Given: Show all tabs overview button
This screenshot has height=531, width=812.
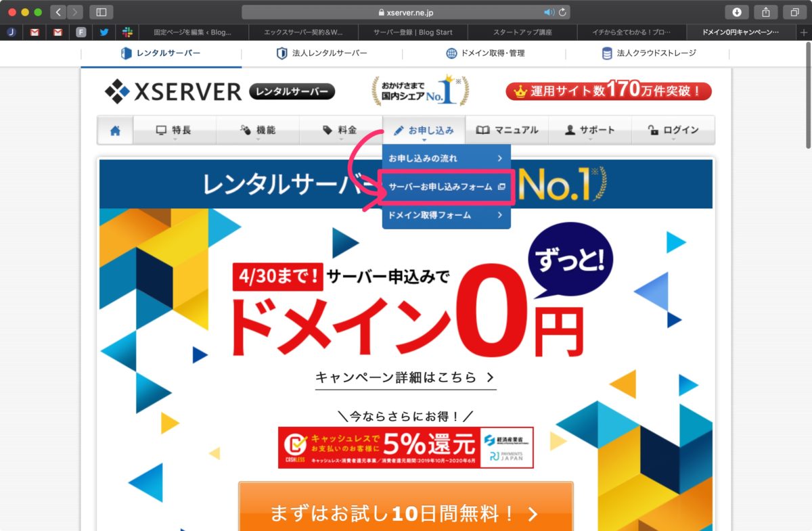Looking at the screenshot, I should click(x=794, y=12).
